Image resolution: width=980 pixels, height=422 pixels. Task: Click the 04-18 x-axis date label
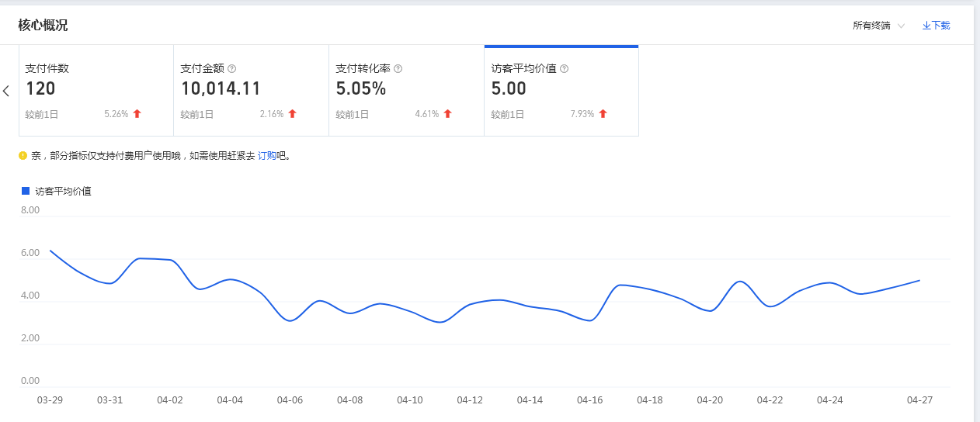click(x=650, y=400)
